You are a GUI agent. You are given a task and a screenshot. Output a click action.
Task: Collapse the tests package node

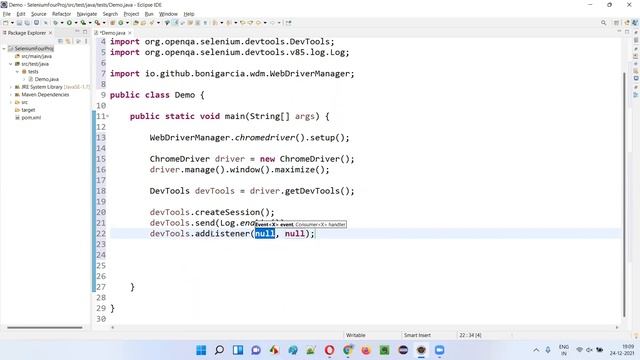click(x=18, y=72)
